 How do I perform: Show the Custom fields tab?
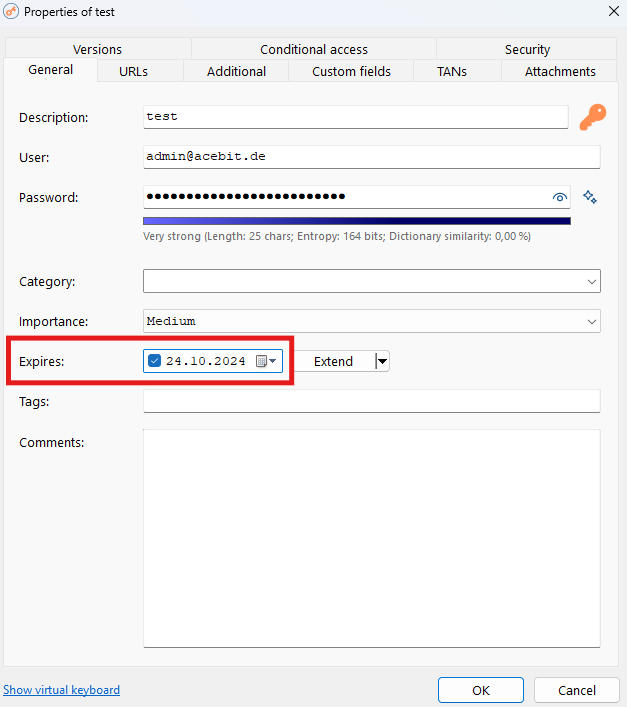351,71
